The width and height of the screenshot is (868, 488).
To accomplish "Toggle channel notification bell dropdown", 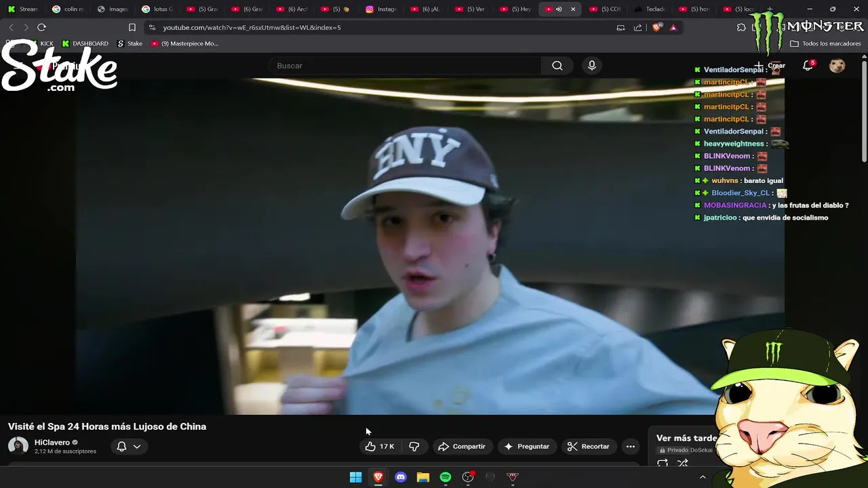I will coord(129,446).
